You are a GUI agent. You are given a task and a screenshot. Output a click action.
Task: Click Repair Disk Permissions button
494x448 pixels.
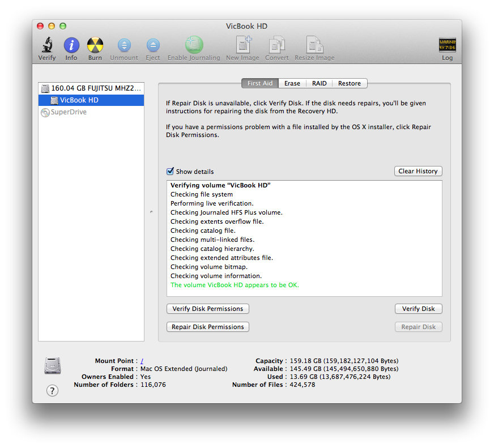[x=207, y=327]
